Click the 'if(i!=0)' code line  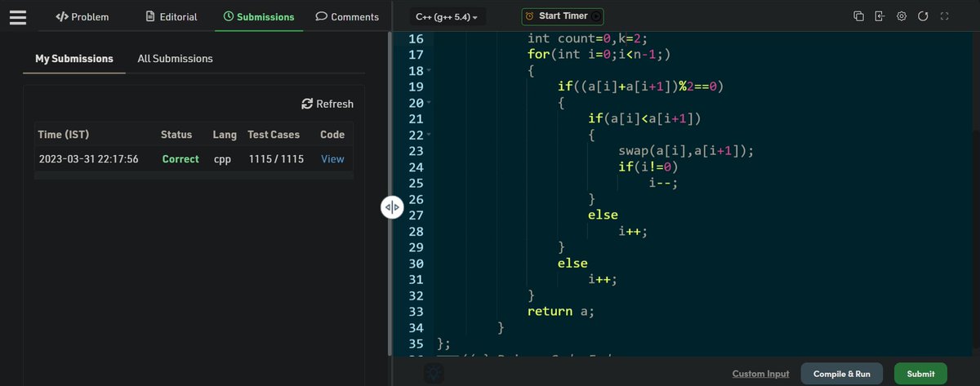648,166
